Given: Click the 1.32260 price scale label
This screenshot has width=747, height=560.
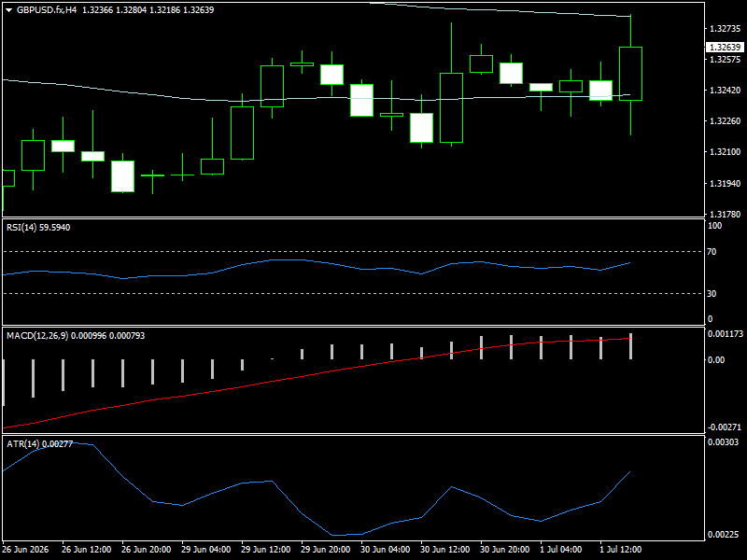Looking at the screenshot, I should point(726,121).
